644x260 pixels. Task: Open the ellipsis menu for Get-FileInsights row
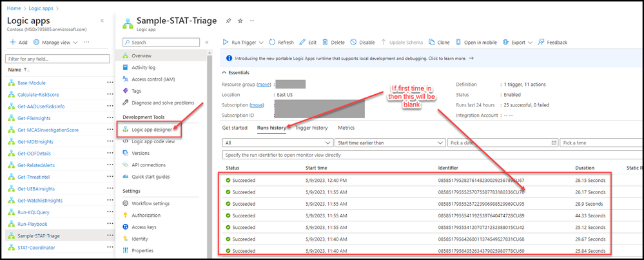[110, 118]
